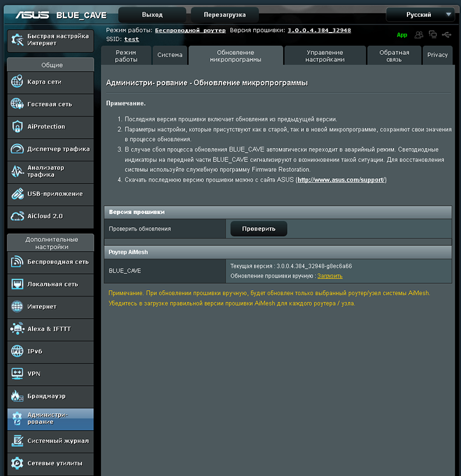Click the Traffic Analyzer icon
Viewport: 461px width, 476px height.
pos(17,171)
